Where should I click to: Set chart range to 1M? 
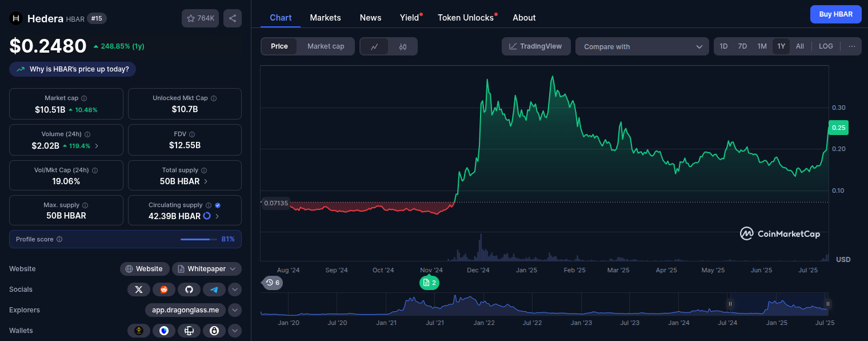[x=762, y=46]
